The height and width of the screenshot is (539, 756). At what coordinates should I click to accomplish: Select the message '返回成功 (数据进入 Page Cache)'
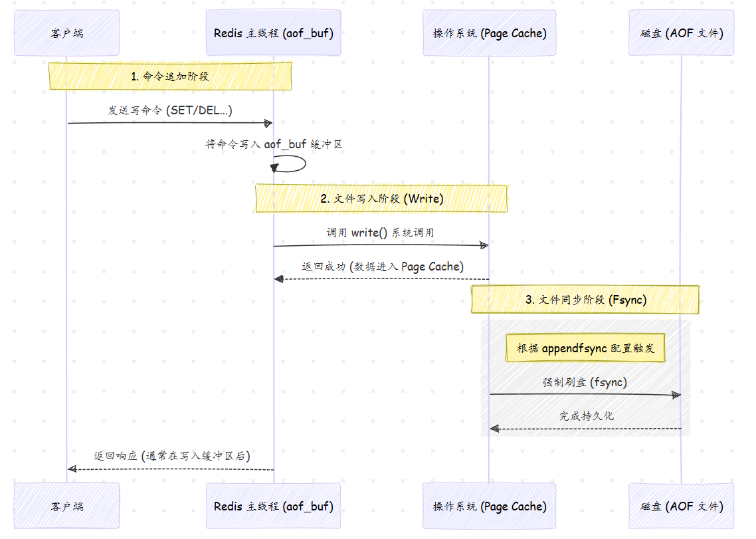pyautogui.click(x=383, y=267)
